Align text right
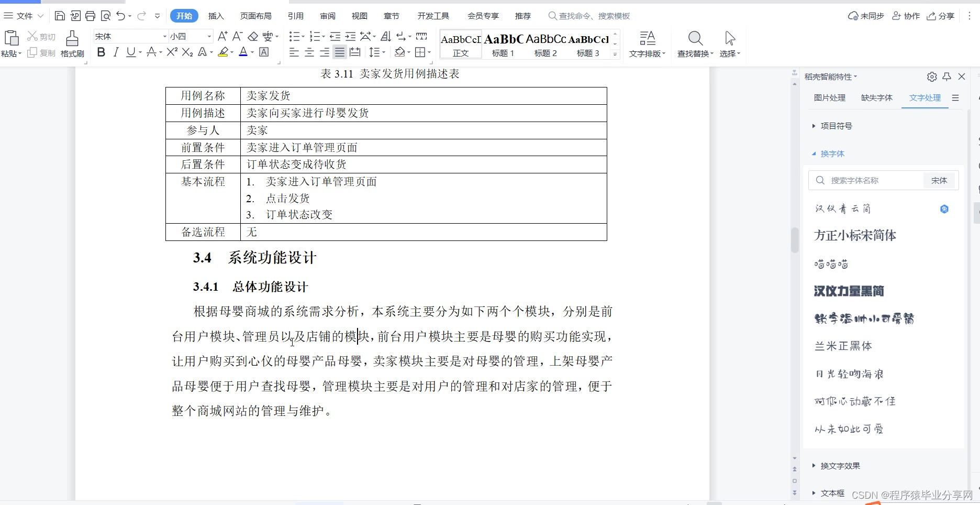Image resolution: width=980 pixels, height=505 pixels. coord(325,52)
